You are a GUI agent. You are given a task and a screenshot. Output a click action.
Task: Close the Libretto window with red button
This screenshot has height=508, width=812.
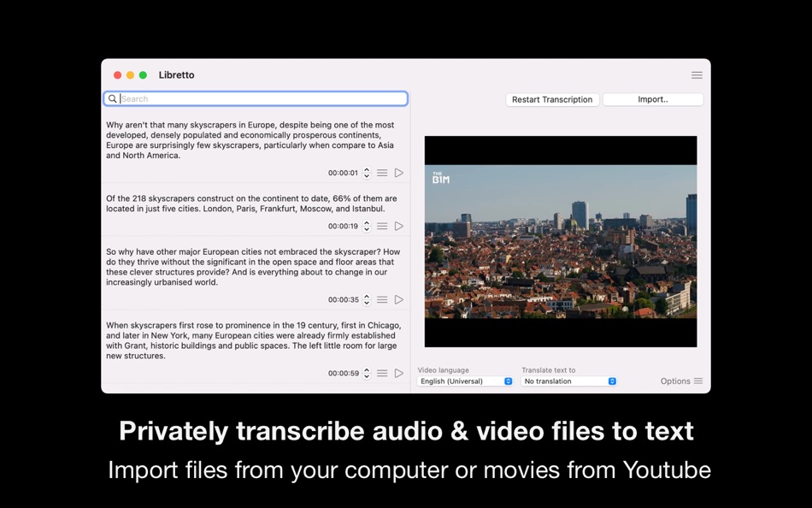[x=118, y=75]
